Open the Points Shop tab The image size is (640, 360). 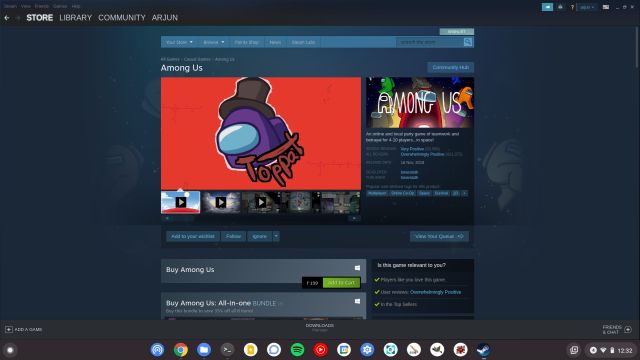(247, 42)
